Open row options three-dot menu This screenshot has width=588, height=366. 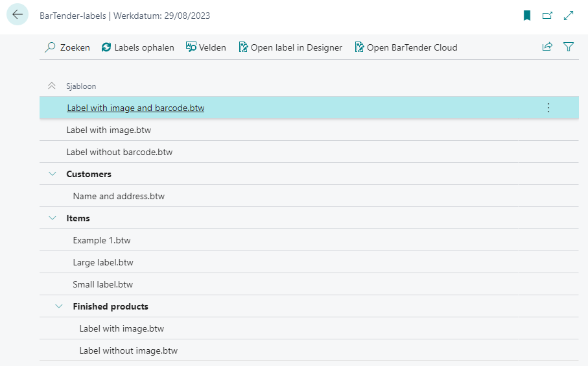[548, 108]
